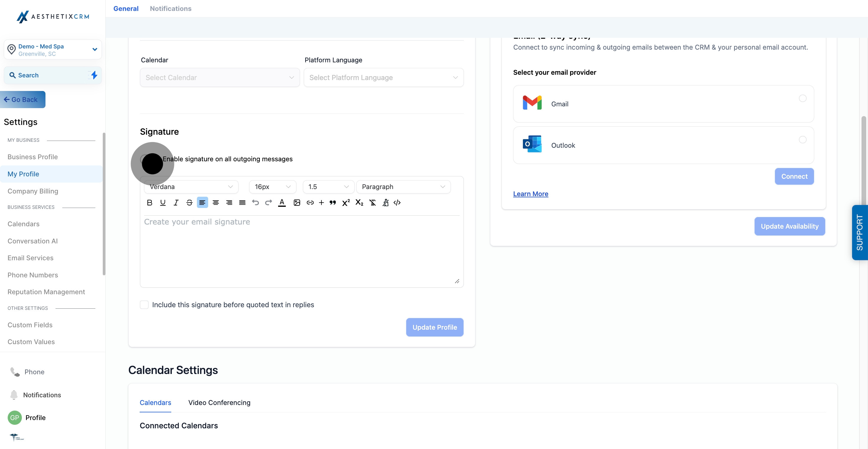Open the text color picker
The image size is (868, 449).
[x=282, y=203]
